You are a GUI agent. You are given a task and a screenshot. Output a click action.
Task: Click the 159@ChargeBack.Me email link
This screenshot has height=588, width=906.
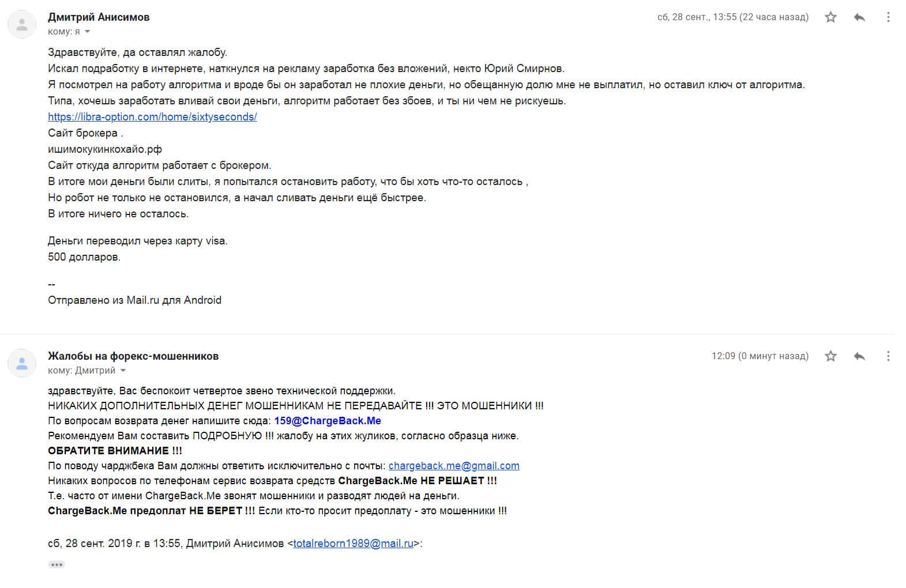pyautogui.click(x=328, y=421)
